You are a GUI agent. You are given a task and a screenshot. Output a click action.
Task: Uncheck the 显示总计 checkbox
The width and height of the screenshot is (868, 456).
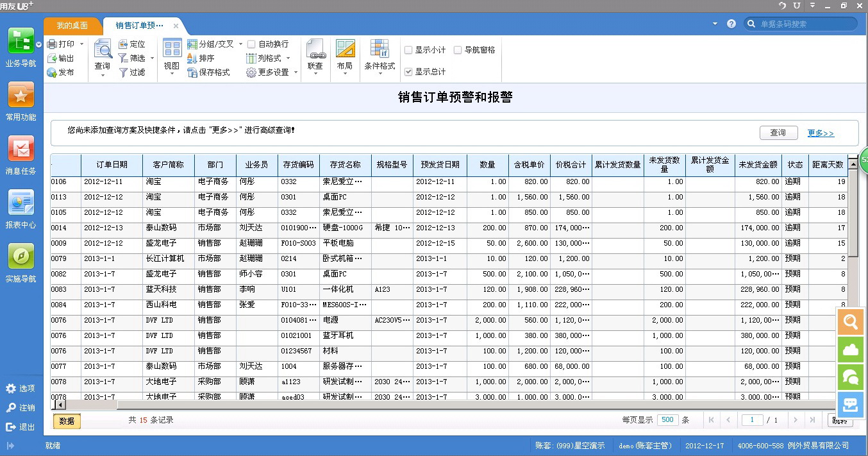pos(408,72)
